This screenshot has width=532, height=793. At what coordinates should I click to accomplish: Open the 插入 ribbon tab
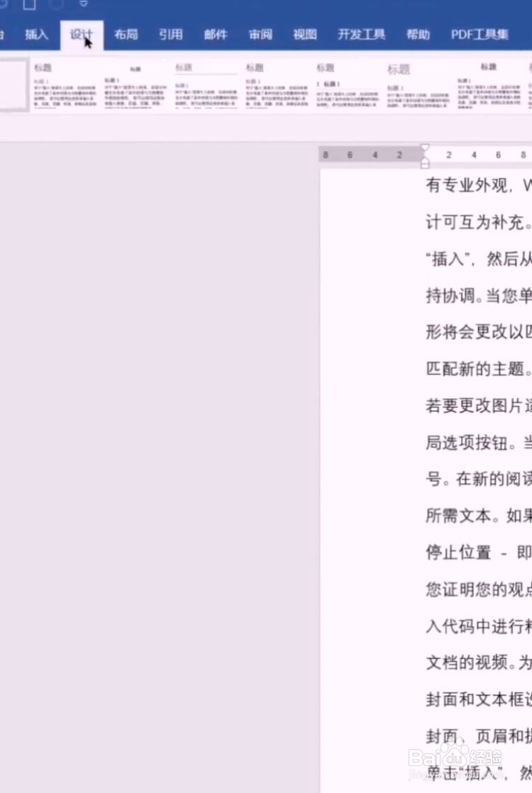coord(36,34)
